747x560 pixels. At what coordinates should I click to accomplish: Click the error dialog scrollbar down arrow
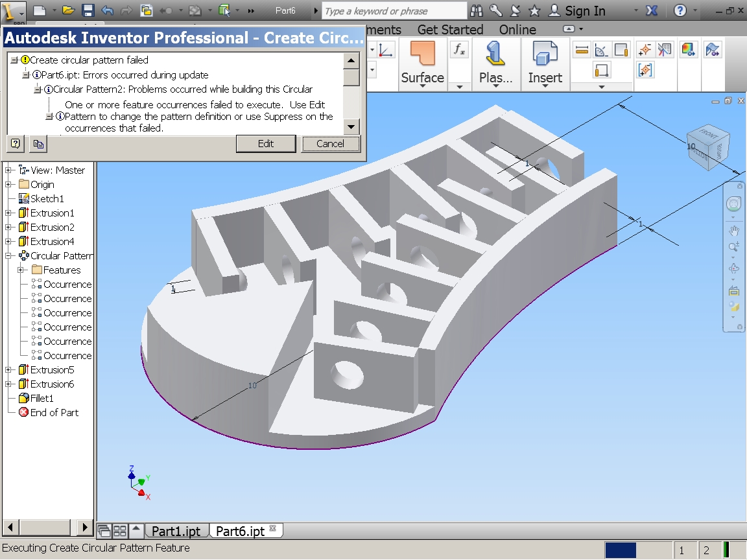351,126
